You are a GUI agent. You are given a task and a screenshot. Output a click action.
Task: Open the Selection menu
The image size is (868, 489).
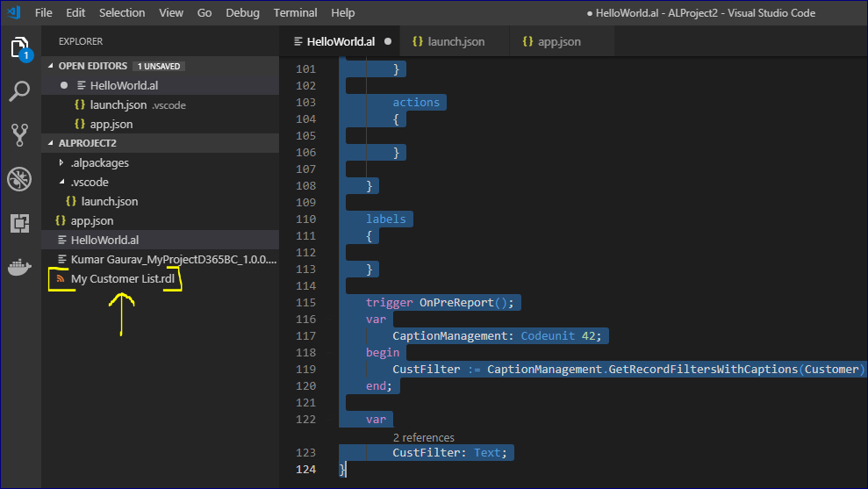tap(122, 13)
